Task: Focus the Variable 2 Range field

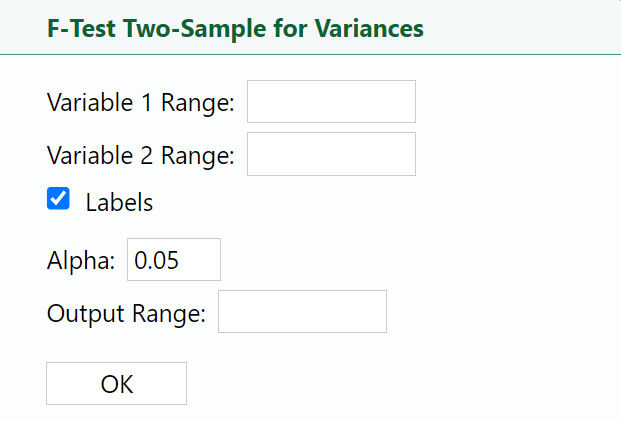Action: click(x=331, y=155)
